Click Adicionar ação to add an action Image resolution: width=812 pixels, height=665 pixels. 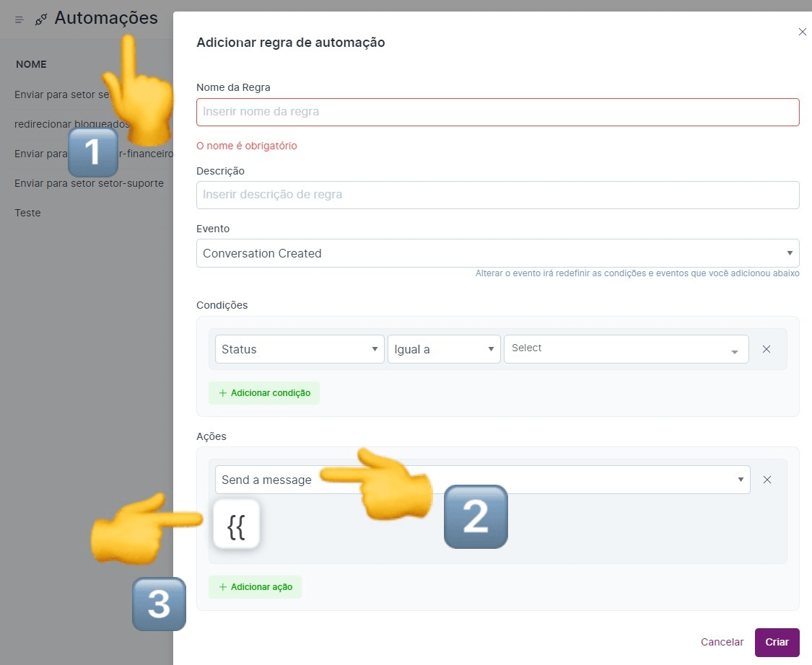[255, 587]
